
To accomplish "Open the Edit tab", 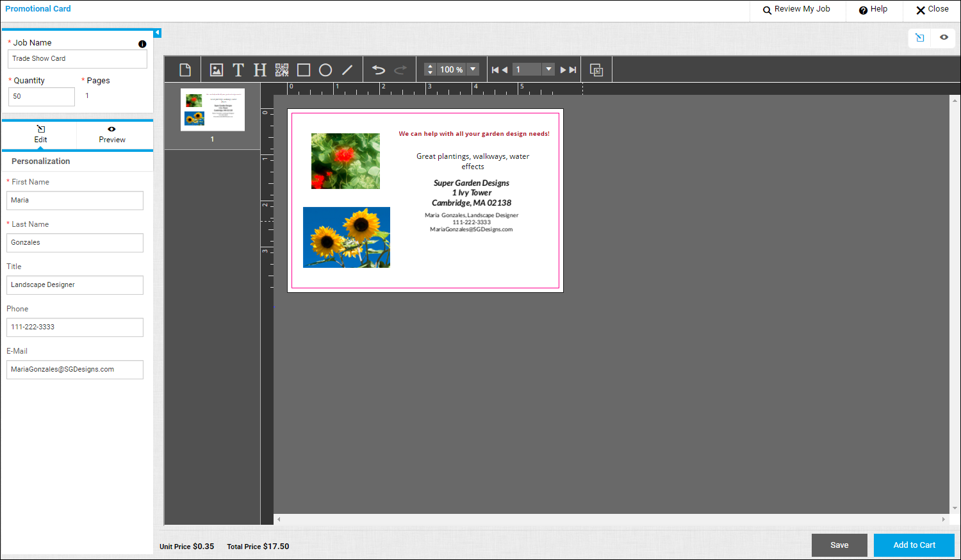I will click(x=40, y=135).
